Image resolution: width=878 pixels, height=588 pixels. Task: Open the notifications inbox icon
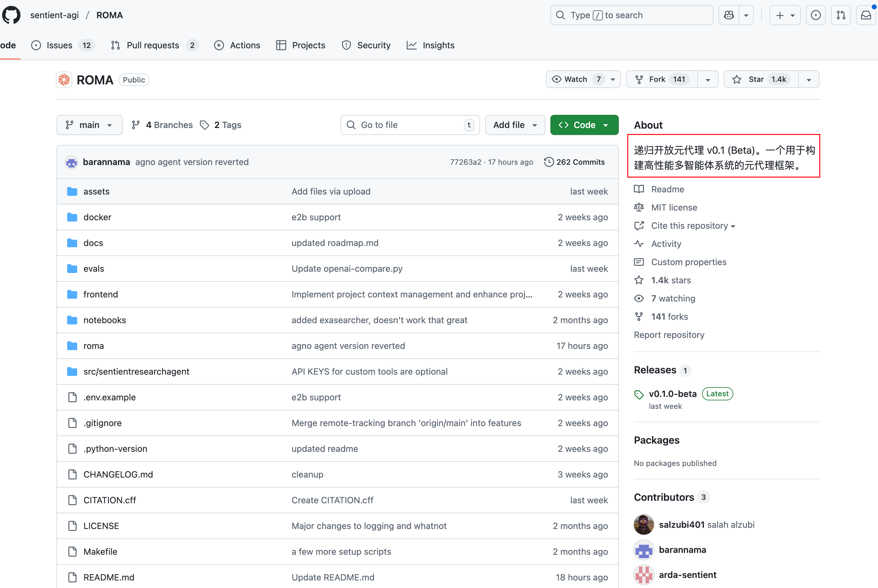pyautogui.click(x=866, y=15)
